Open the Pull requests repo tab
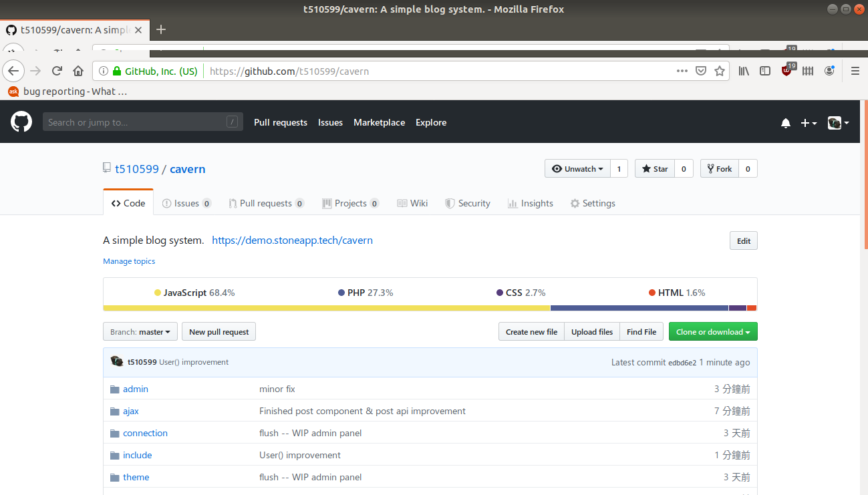 (266, 203)
